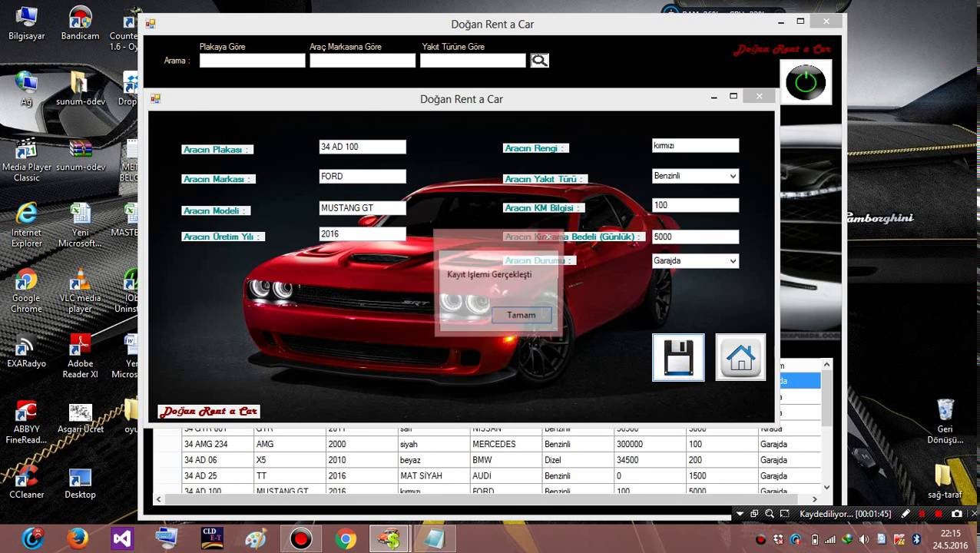Viewport: 980px width, 553px height.
Task: Open VLC media player desktop icon
Action: pyautogui.click(x=80, y=290)
